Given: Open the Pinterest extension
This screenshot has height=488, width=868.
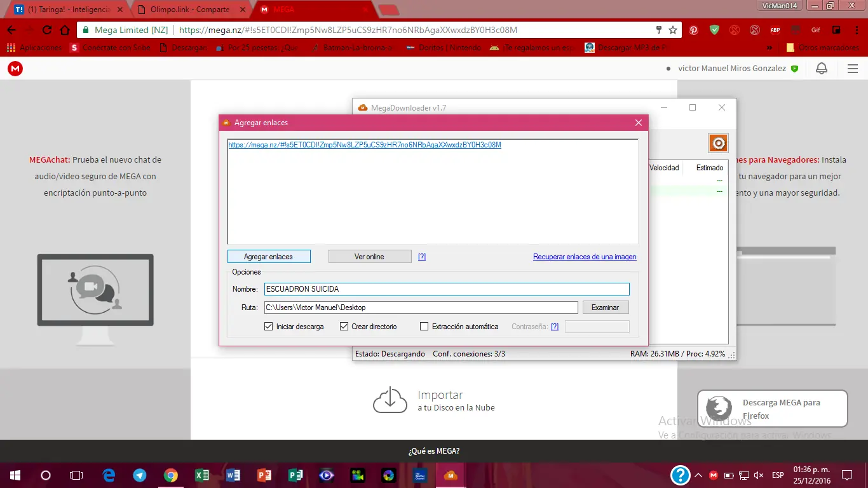Looking at the screenshot, I should (694, 30).
